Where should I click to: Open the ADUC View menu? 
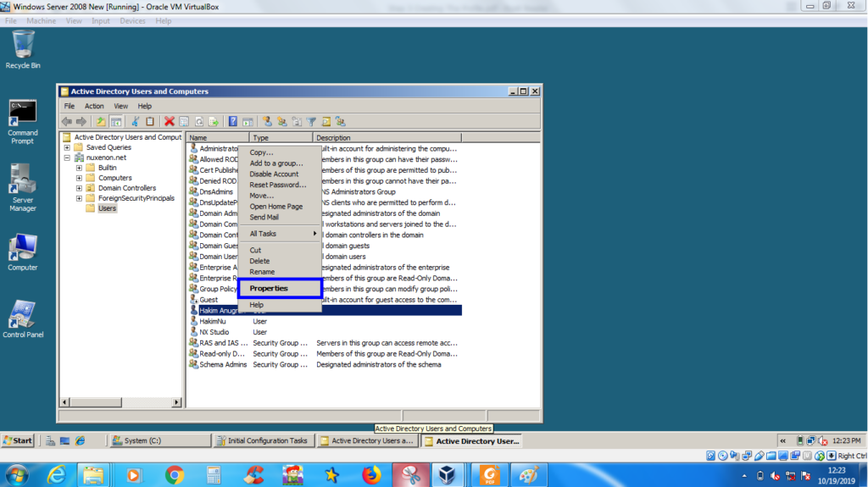[x=120, y=106]
